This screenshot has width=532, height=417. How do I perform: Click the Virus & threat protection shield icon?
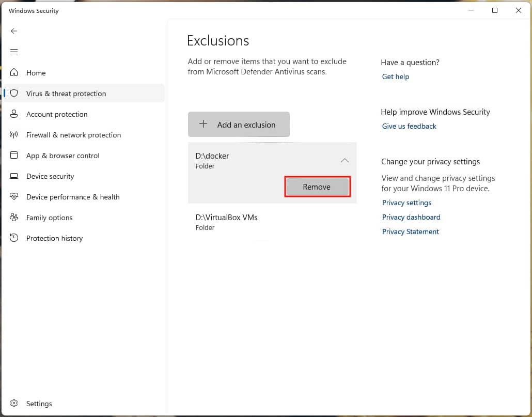click(x=14, y=94)
